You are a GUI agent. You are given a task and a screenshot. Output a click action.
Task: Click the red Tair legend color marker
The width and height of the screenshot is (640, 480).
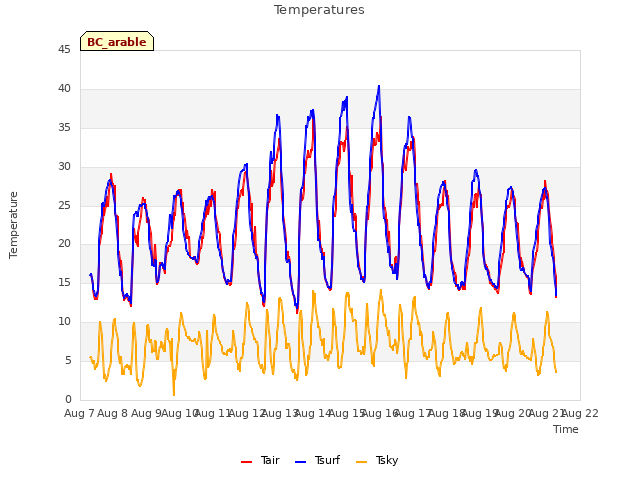247,462
